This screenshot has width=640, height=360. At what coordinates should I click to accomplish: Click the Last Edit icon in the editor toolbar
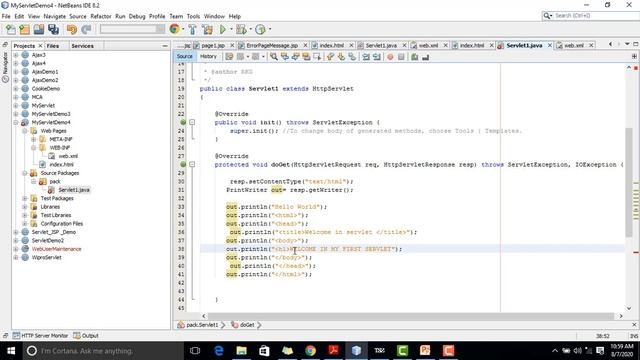pyautogui.click(x=229, y=57)
